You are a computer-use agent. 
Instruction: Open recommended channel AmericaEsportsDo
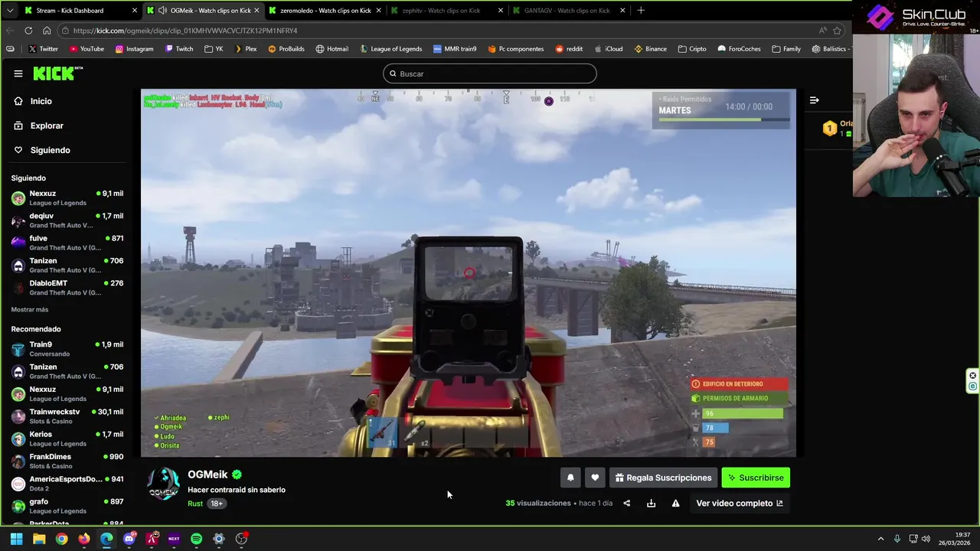tap(67, 484)
